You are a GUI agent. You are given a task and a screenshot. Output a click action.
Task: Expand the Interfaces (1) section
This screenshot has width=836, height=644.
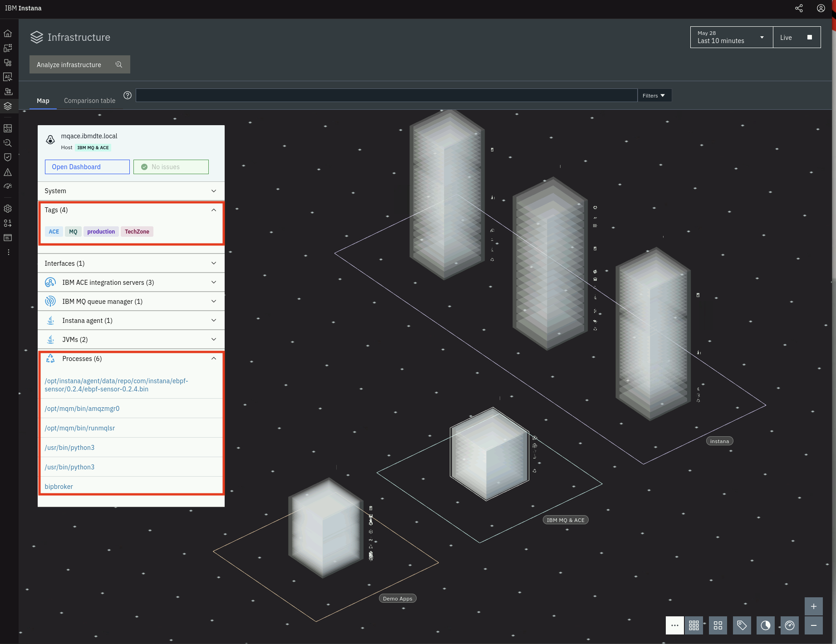click(131, 263)
